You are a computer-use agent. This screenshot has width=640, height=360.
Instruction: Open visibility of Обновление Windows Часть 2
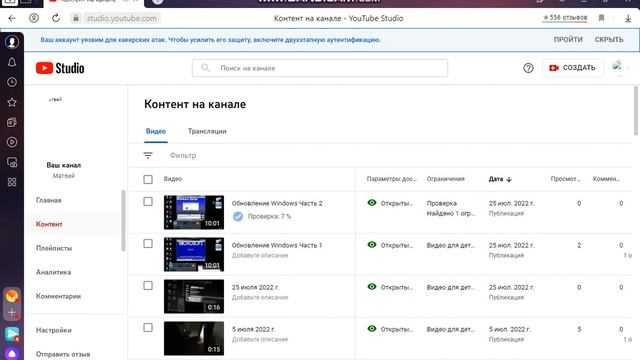390,203
